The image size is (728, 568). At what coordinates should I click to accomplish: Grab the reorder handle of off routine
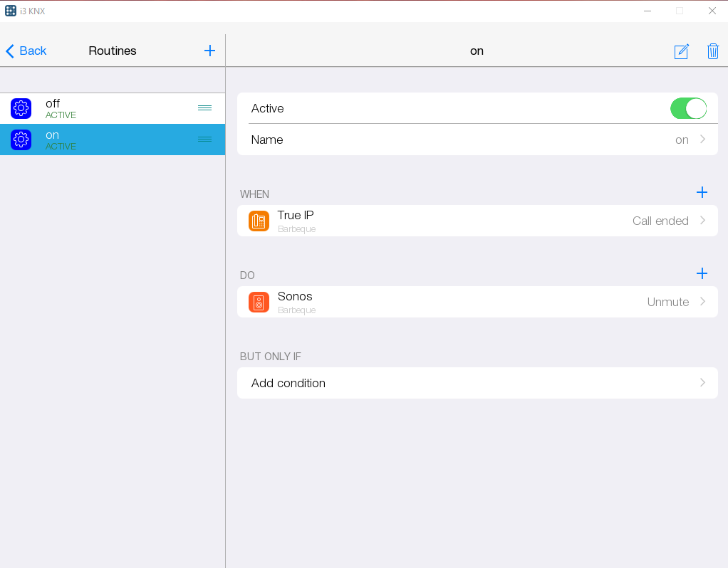[x=204, y=108]
